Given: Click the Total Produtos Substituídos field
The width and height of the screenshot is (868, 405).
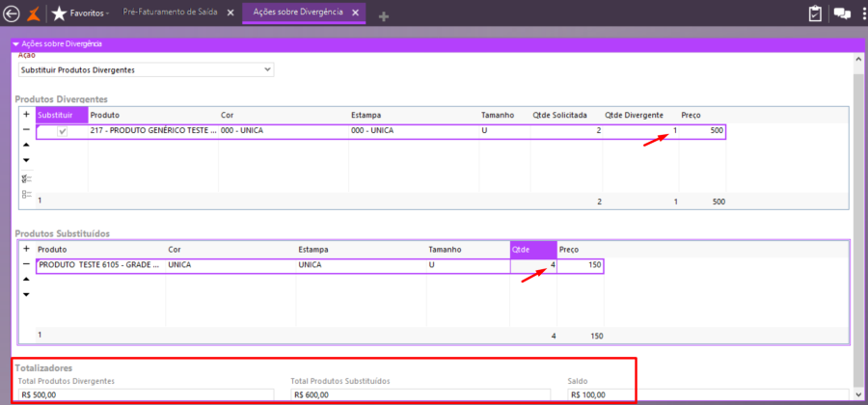Looking at the screenshot, I should tap(420, 394).
